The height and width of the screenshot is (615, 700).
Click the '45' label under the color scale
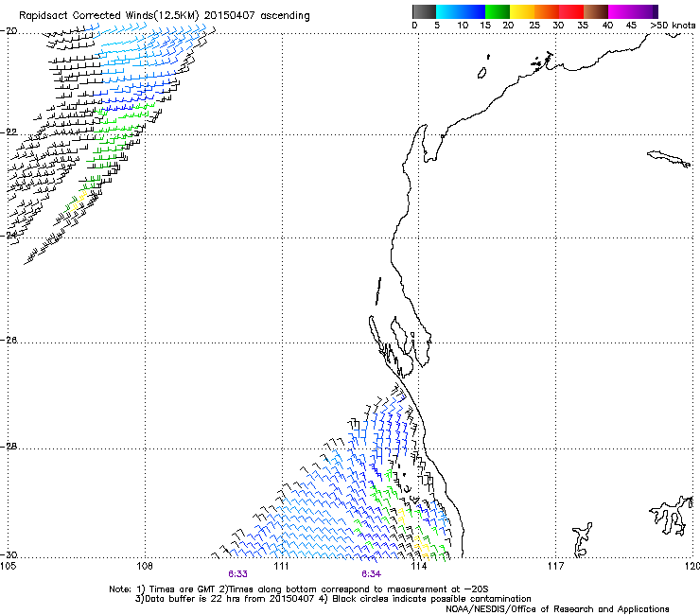coord(631,25)
